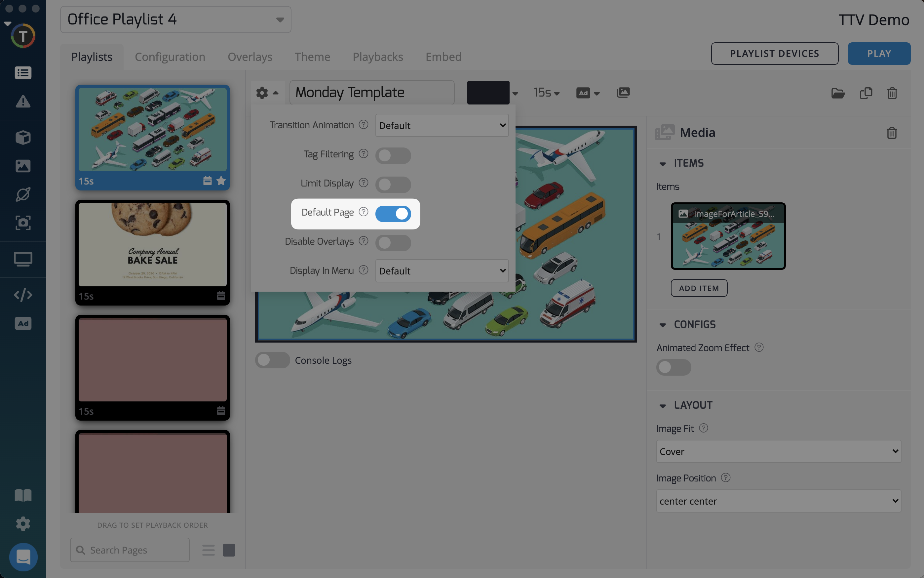Open page settings gear icon
This screenshot has width=924, height=578.
click(262, 93)
